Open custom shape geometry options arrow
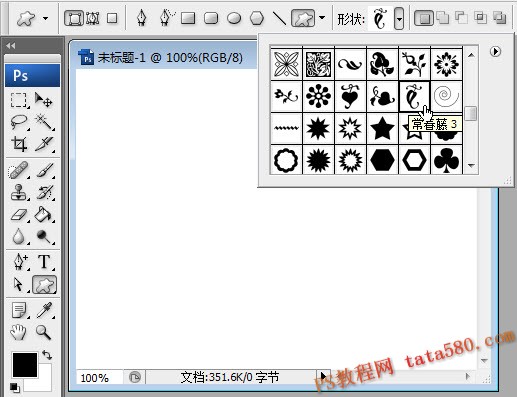The image size is (517, 397). coord(322,18)
